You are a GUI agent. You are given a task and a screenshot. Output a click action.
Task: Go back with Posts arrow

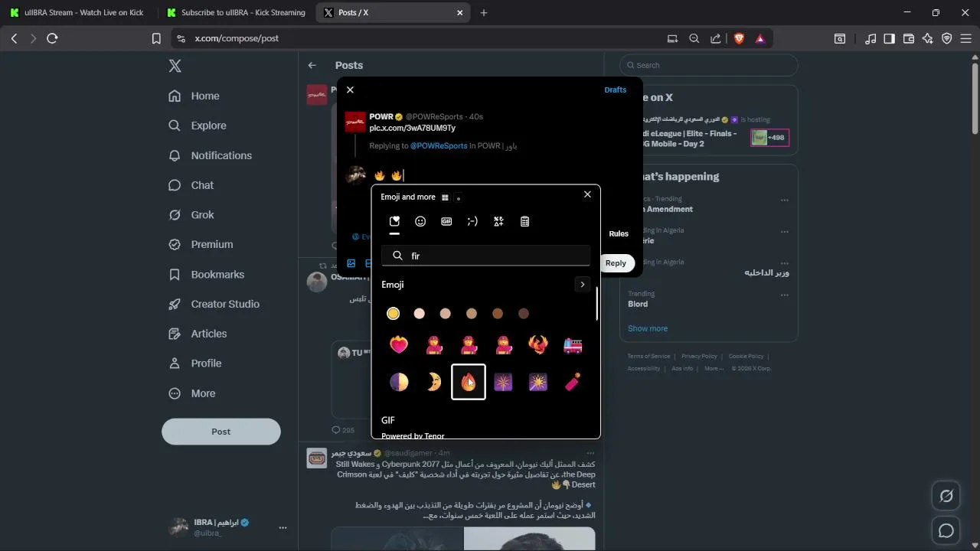(312, 65)
